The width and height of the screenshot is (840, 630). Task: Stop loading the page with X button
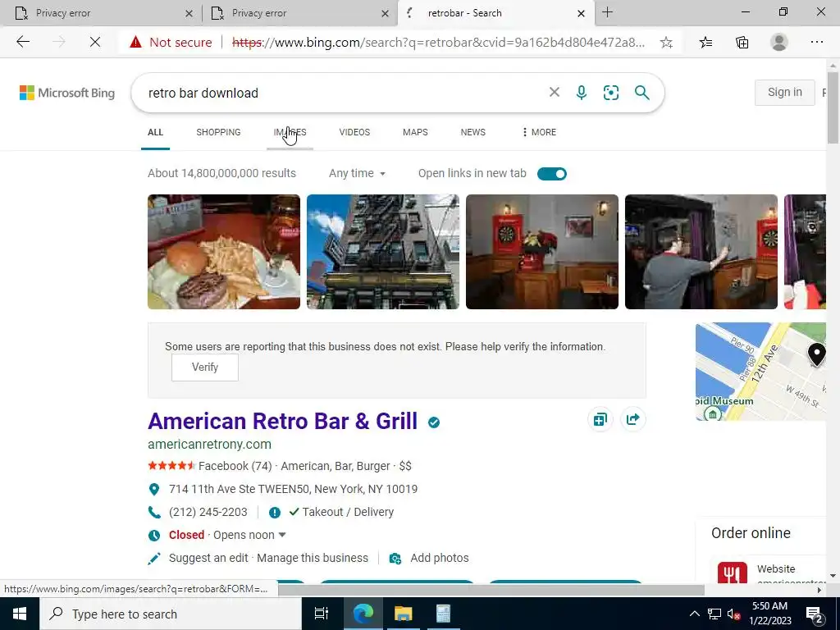tap(95, 42)
